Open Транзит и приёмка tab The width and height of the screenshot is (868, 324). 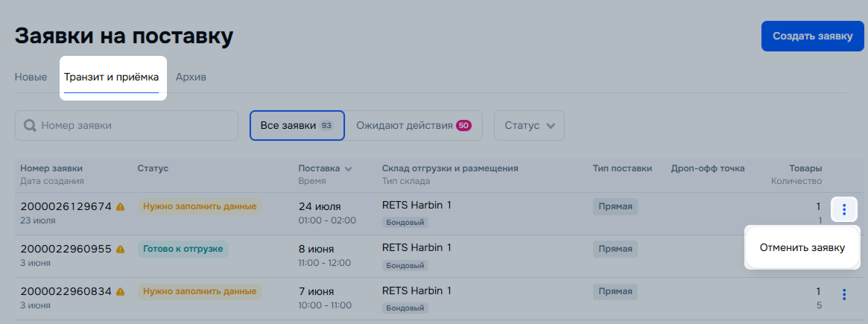pos(112,77)
